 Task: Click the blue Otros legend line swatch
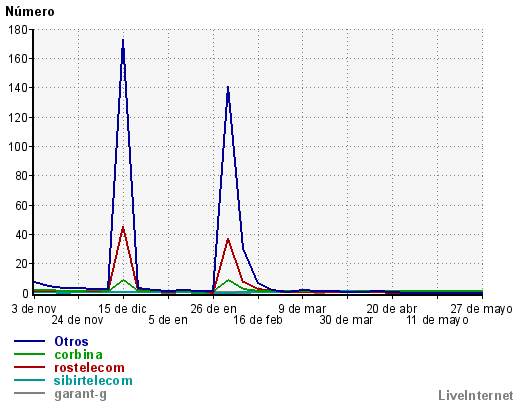pyautogui.click(x=29, y=341)
